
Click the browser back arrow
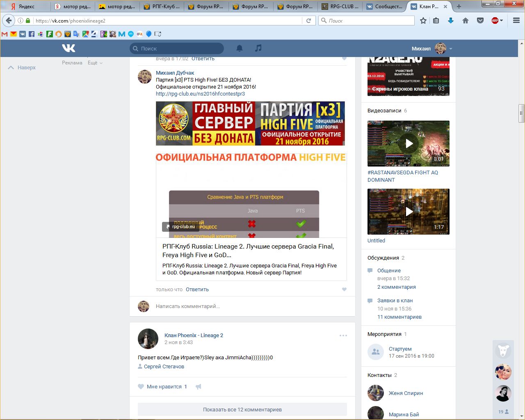(x=9, y=21)
